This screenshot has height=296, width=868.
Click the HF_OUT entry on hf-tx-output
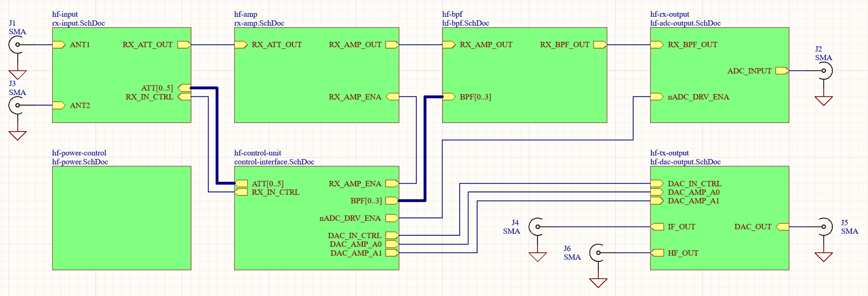[x=683, y=253]
